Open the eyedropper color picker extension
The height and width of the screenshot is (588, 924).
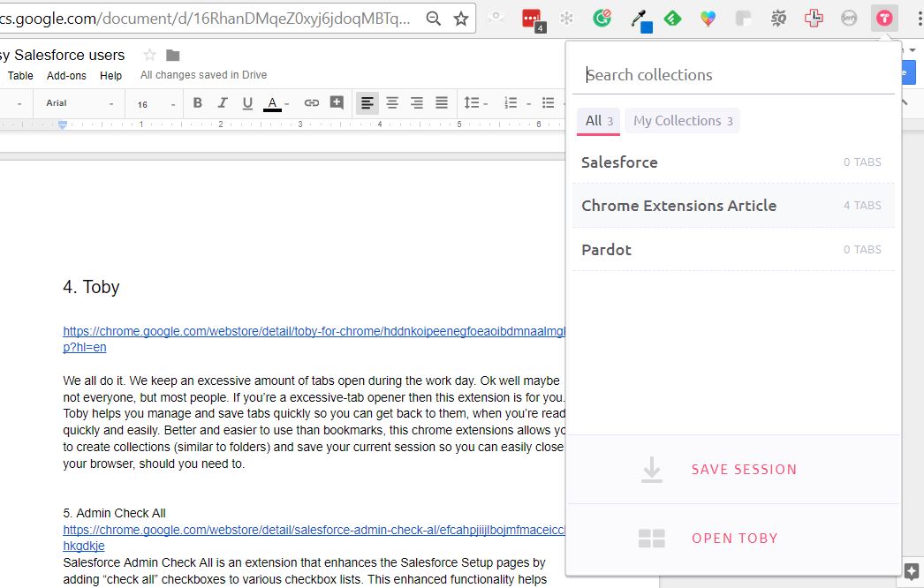pos(640,20)
